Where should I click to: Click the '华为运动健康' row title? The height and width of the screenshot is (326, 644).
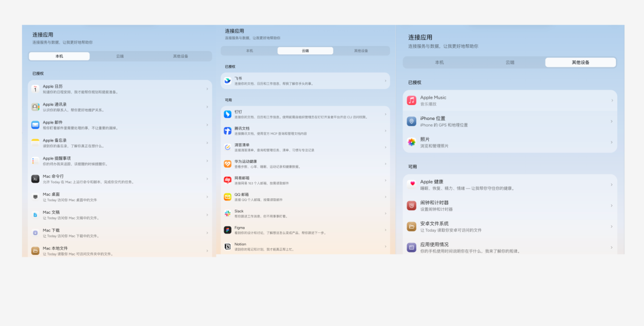(246, 162)
